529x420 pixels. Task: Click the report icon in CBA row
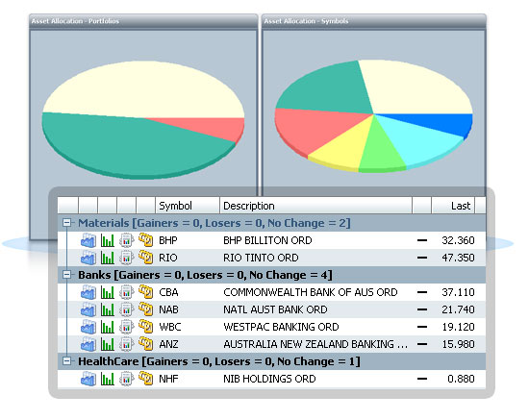127,292
